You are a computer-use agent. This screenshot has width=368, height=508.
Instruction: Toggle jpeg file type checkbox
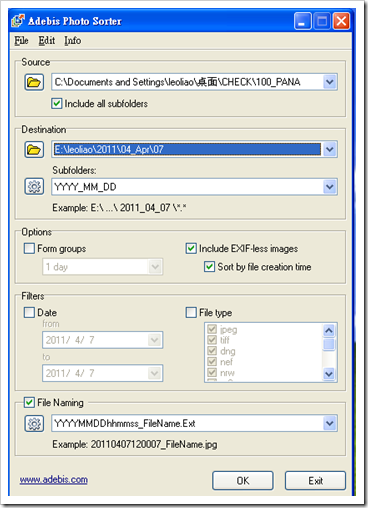coord(212,329)
